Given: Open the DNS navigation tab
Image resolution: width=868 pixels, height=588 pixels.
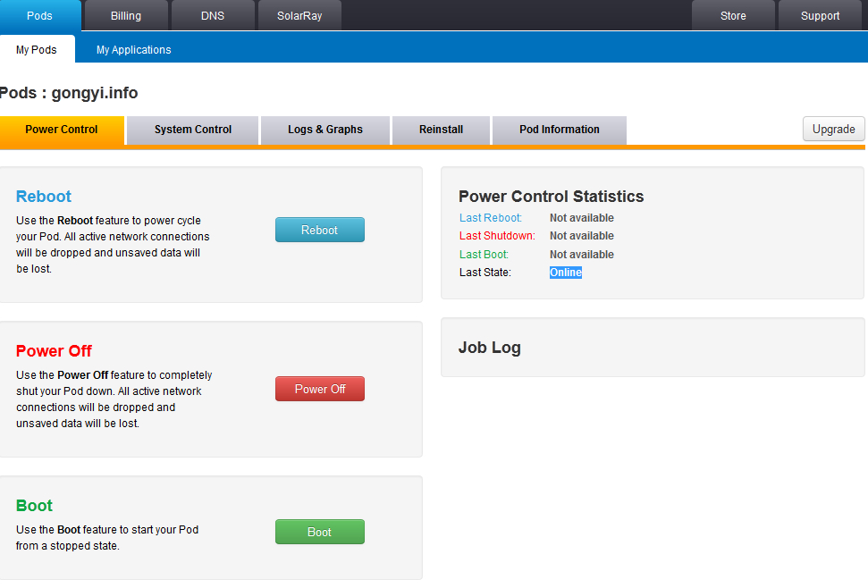Looking at the screenshot, I should point(213,15).
